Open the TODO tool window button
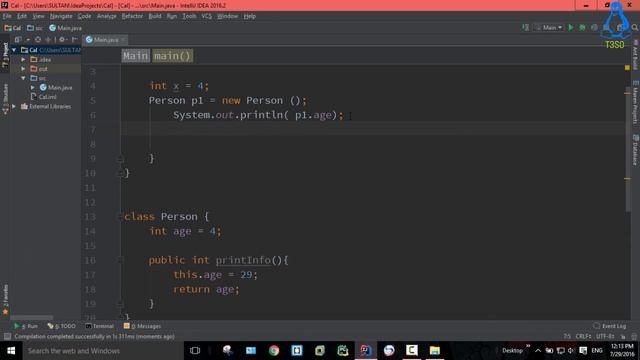The image size is (640, 360). click(x=62, y=326)
